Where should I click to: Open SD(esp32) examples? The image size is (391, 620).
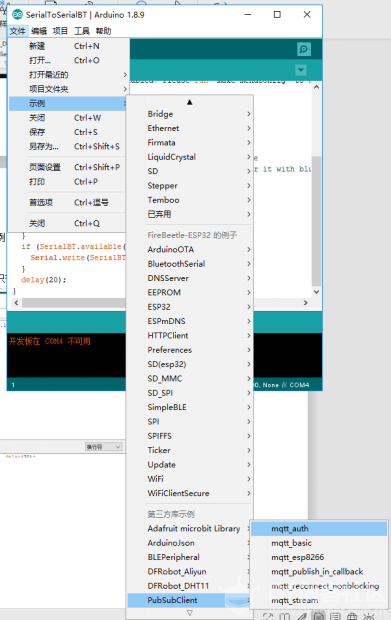pos(190,364)
